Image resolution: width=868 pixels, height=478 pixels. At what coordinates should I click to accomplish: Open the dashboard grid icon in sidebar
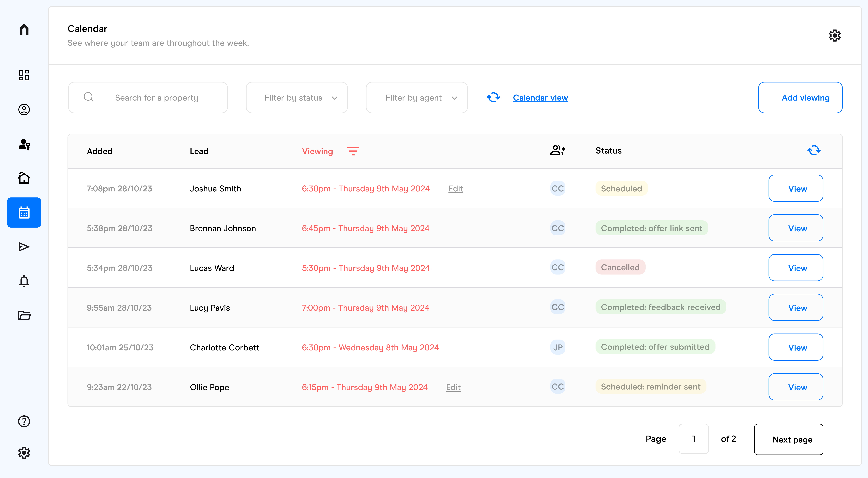[x=24, y=75]
